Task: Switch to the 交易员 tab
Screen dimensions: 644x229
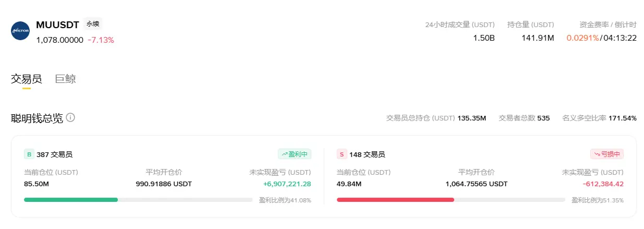Action: click(x=26, y=79)
